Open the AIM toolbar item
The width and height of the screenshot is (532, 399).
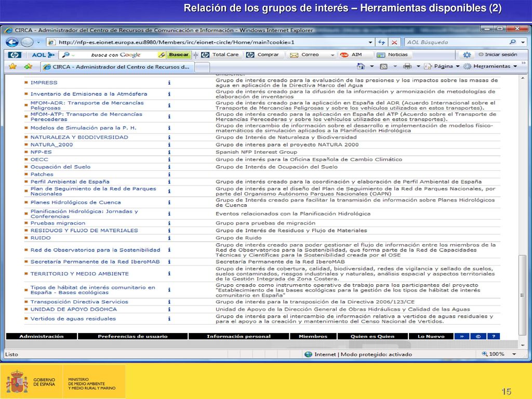click(351, 55)
